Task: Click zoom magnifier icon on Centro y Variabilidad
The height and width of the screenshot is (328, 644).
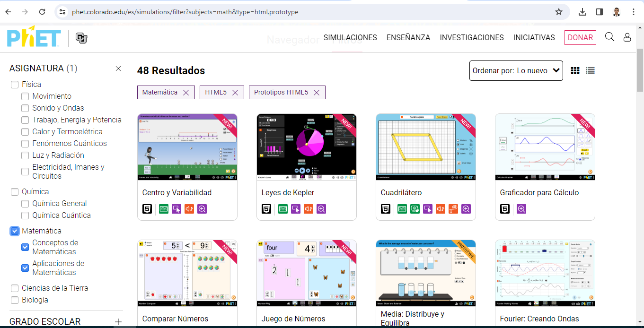Action: coord(202,208)
